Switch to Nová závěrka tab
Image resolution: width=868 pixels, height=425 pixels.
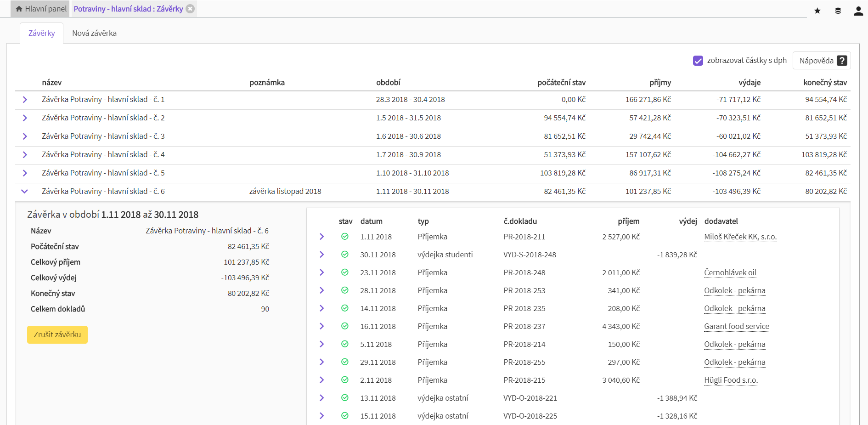pos(94,33)
